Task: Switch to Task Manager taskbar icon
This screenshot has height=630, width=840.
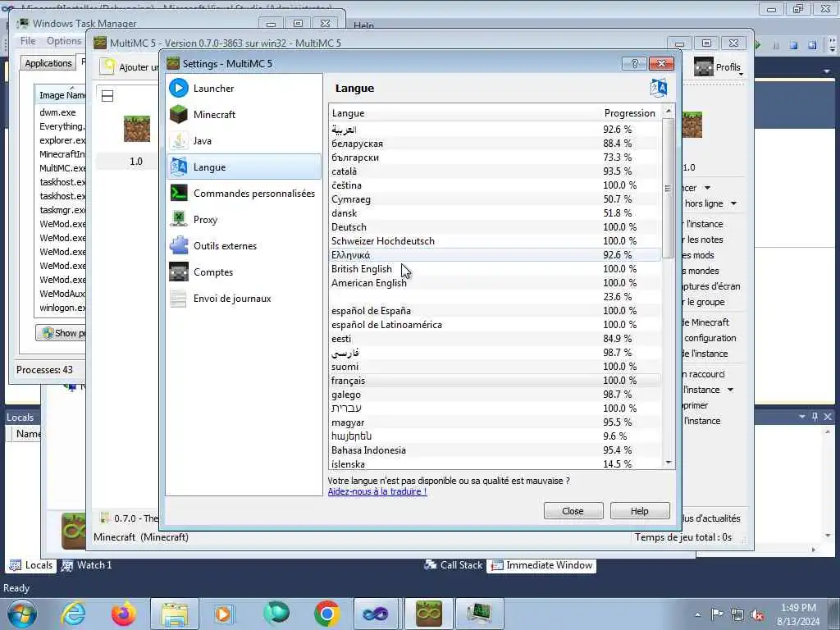Action: (479, 614)
